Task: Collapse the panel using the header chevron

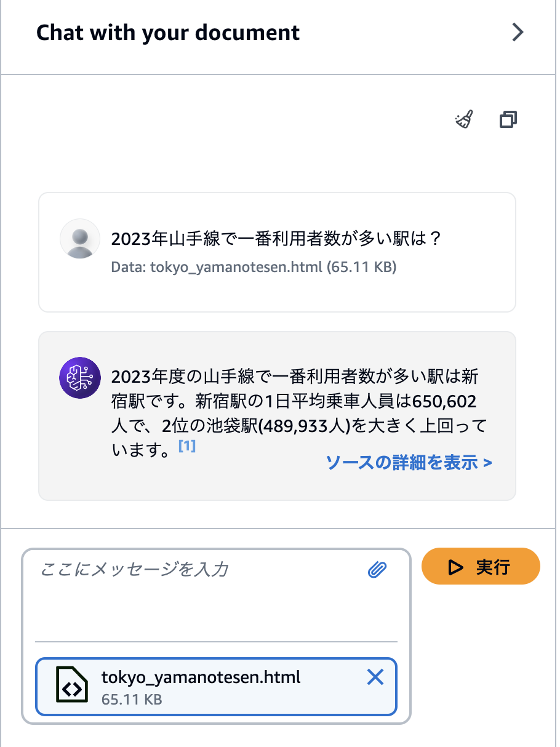Action: tap(519, 32)
